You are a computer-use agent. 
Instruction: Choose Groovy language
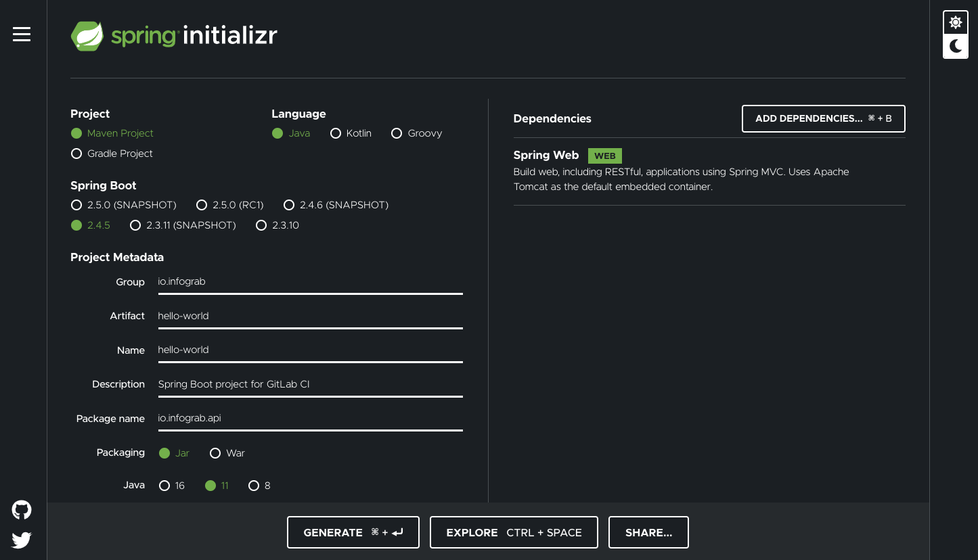pyautogui.click(x=417, y=133)
